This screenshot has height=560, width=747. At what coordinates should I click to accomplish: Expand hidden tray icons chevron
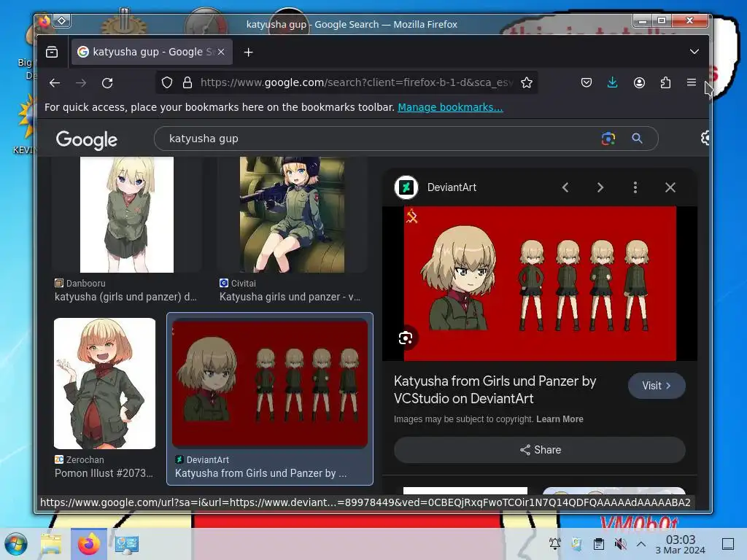click(x=641, y=544)
